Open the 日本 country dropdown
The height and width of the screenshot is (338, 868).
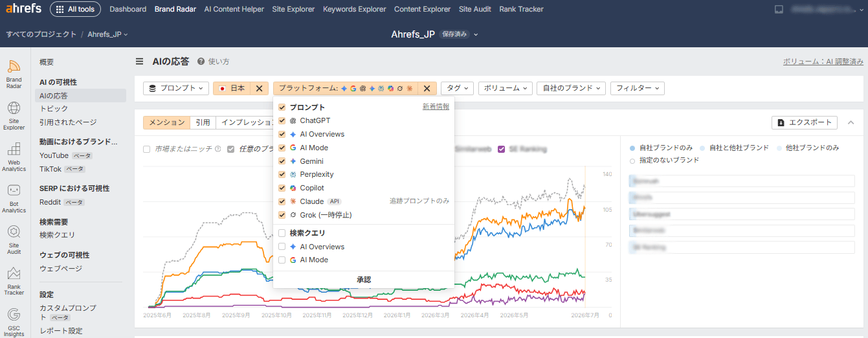(232, 88)
